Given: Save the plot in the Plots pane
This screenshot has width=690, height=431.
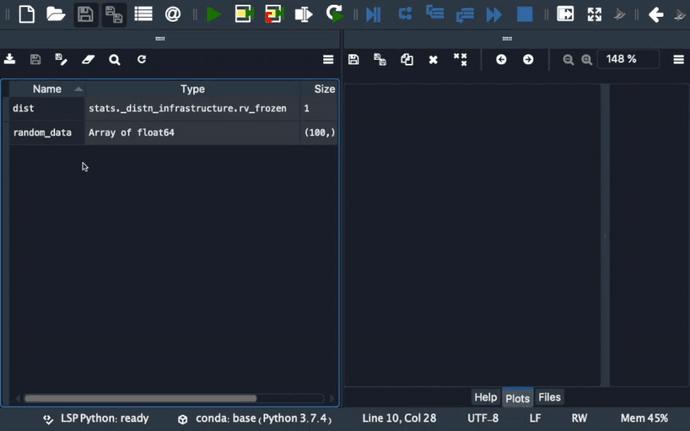Looking at the screenshot, I should pos(353,59).
